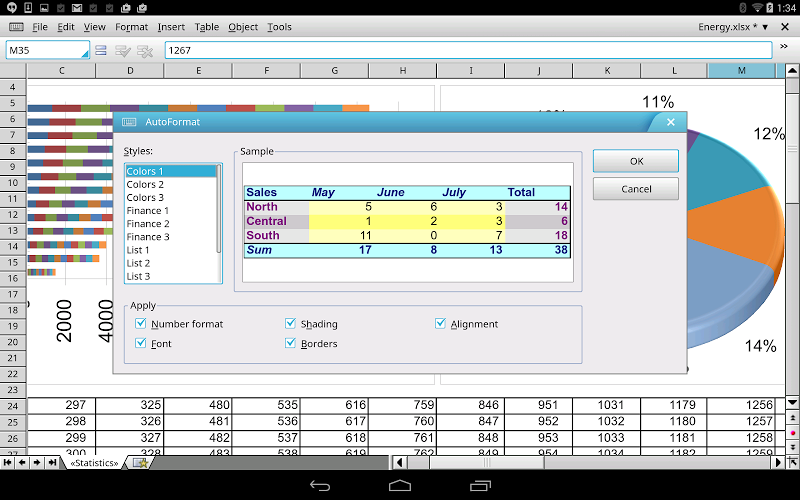Screen dimensions: 800x500
Task: Open the Object menu
Action: click(x=243, y=27)
